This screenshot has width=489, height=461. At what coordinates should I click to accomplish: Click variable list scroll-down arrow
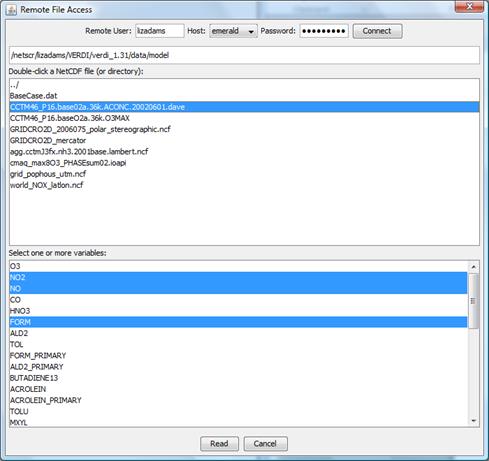[x=473, y=421]
